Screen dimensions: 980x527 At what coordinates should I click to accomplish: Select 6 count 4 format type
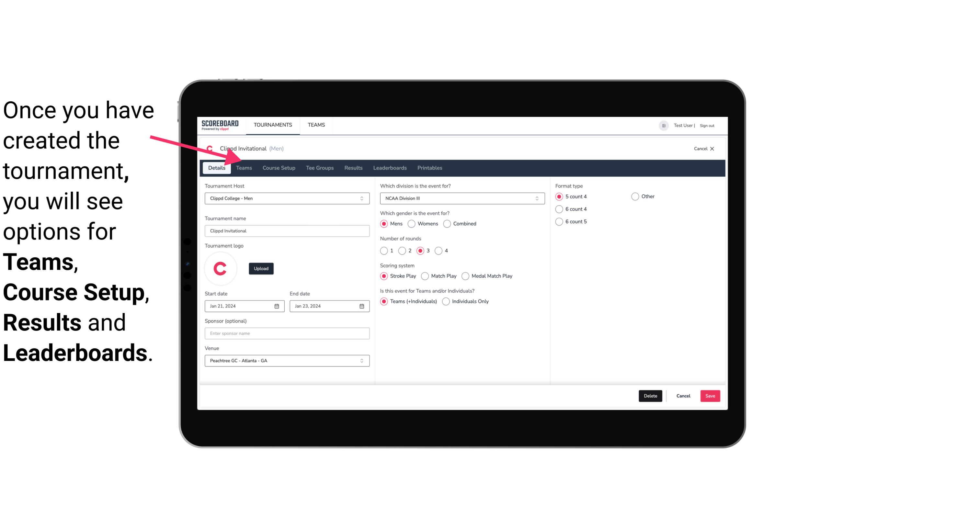click(x=559, y=208)
